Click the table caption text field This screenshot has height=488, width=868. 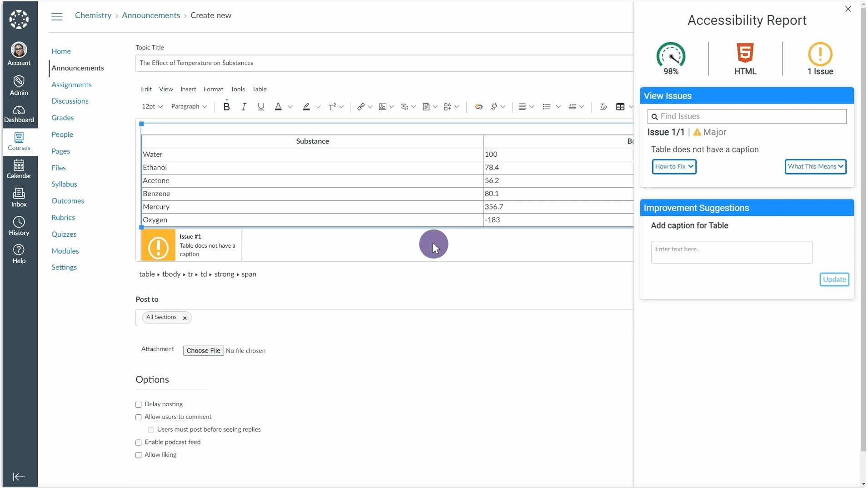point(731,252)
